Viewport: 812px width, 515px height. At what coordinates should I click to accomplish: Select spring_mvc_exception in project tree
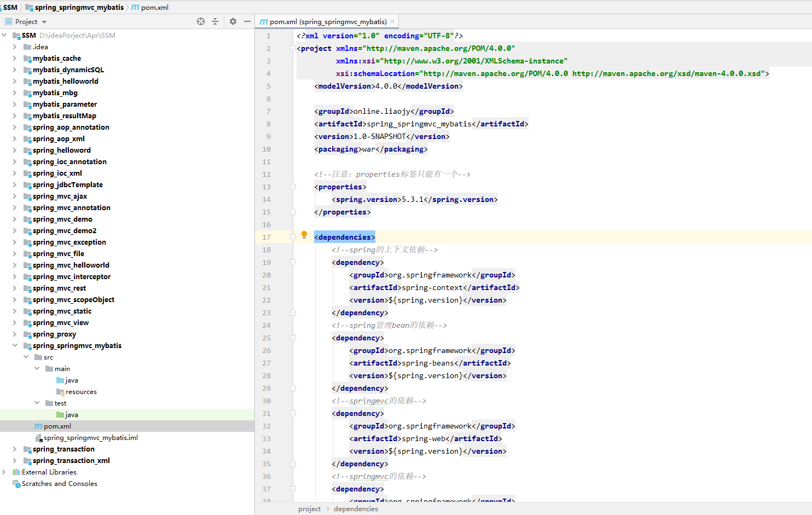click(69, 242)
